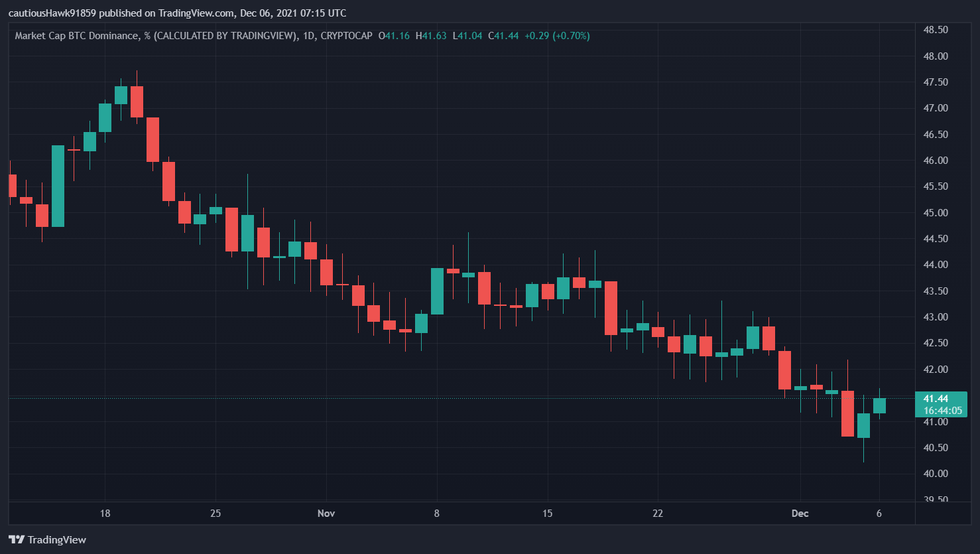Click the 48.50 value on the price axis

point(936,29)
